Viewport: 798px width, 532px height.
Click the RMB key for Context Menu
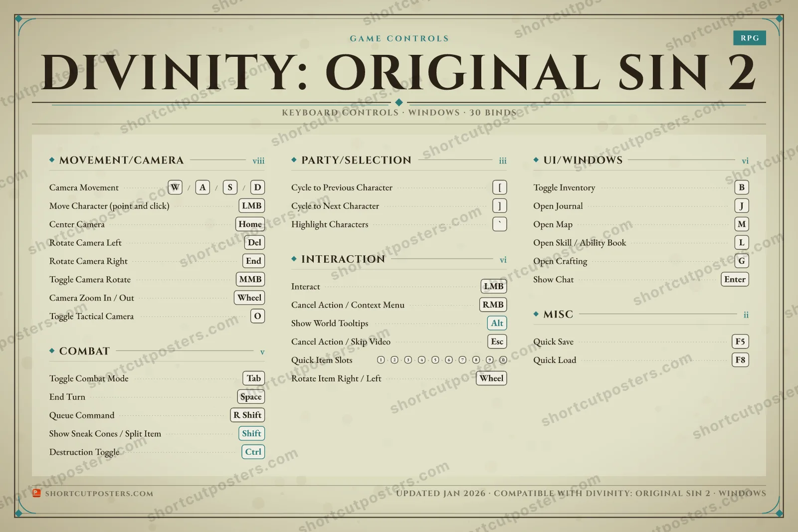coord(493,305)
